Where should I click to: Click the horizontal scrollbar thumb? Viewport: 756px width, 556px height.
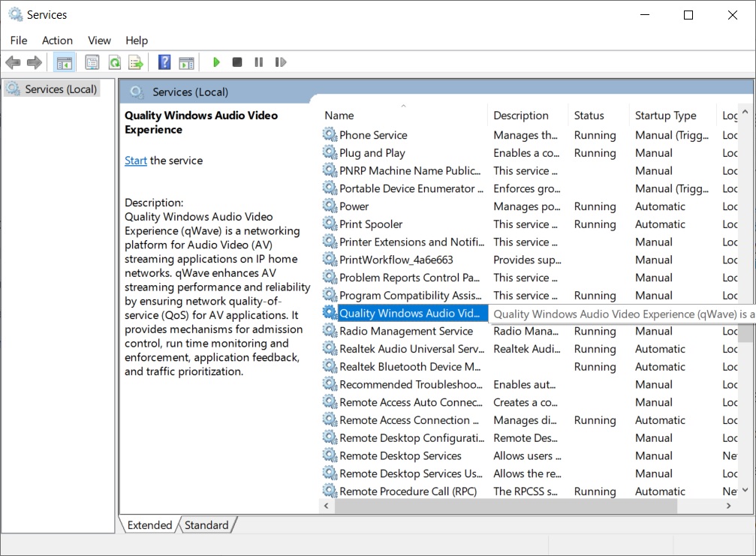[x=506, y=506]
